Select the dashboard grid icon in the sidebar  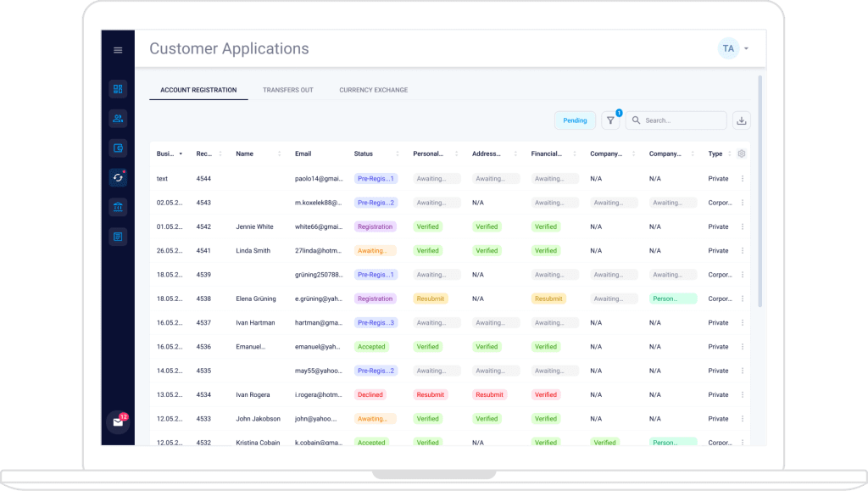(x=118, y=89)
